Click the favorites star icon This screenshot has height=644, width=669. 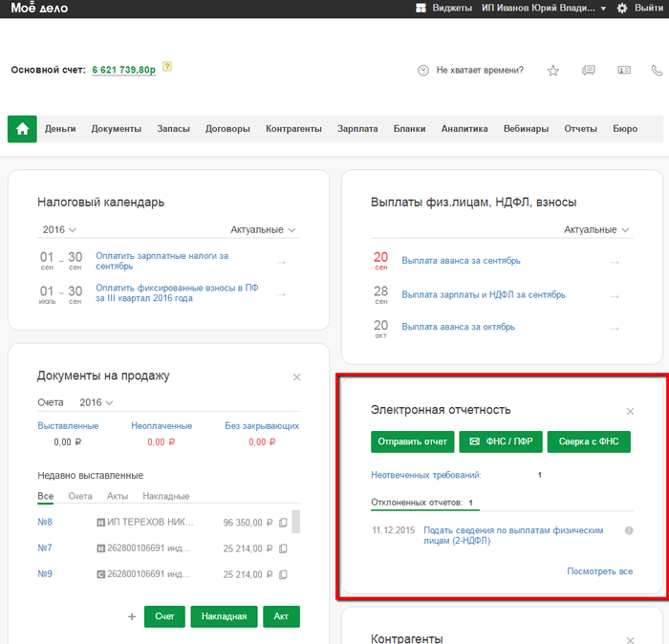pos(553,71)
